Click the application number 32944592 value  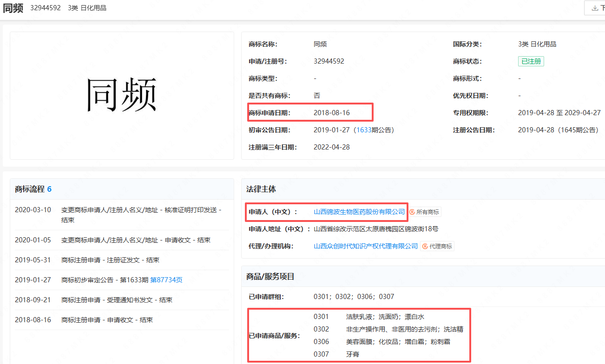329,61
